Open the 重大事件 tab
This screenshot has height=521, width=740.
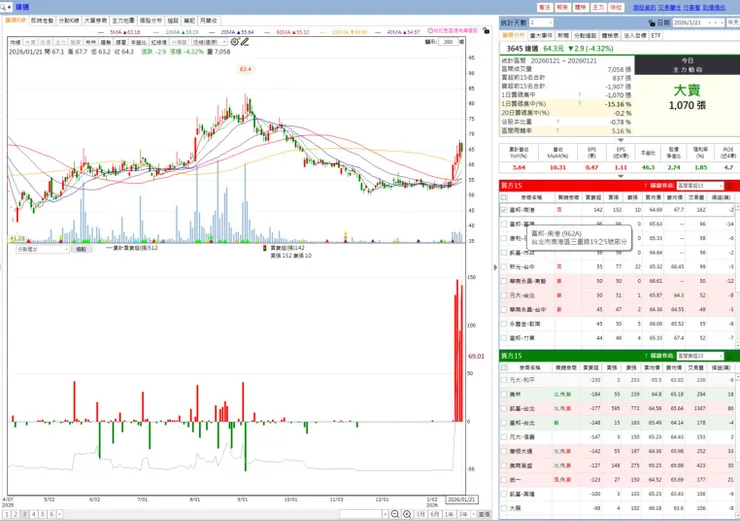coord(541,36)
